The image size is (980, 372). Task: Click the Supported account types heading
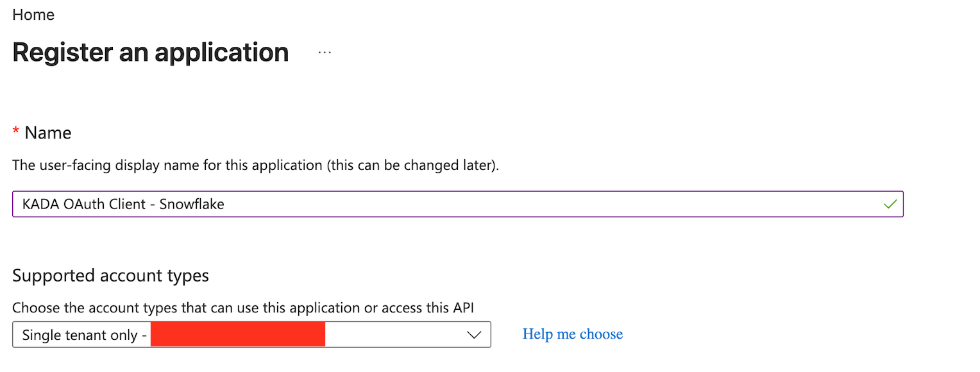click(x=110, y=276)
